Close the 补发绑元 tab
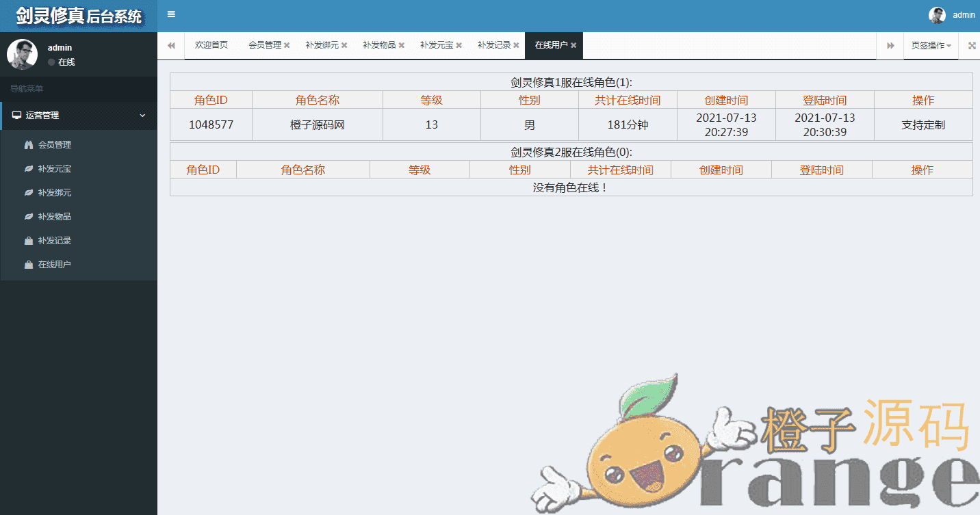This screenshot has width=980, height=515. (344, 46)
